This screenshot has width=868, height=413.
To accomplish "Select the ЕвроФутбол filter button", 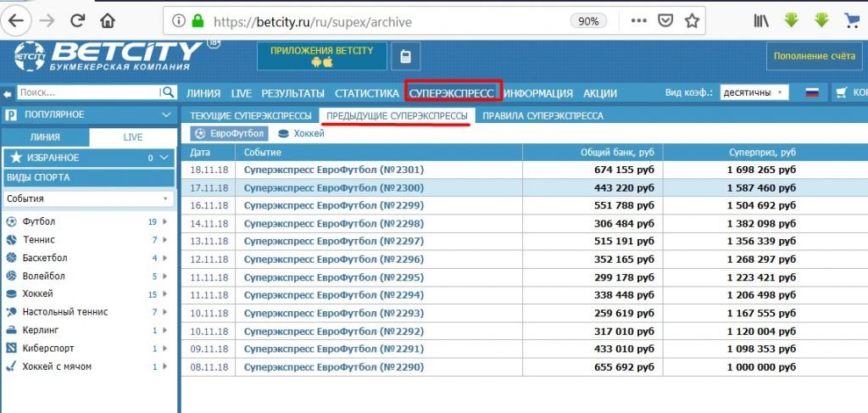I will [230, 133].
